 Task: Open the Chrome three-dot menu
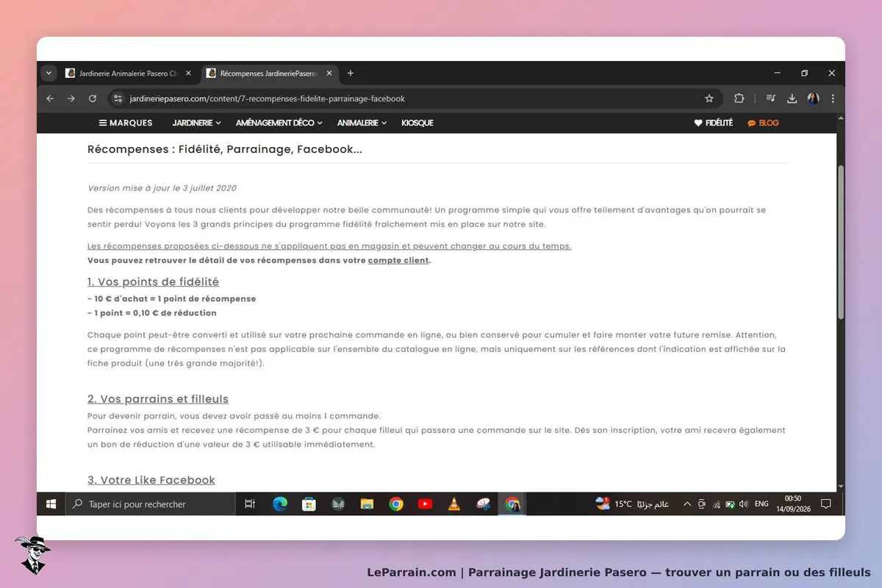click(x=833, y=98)
